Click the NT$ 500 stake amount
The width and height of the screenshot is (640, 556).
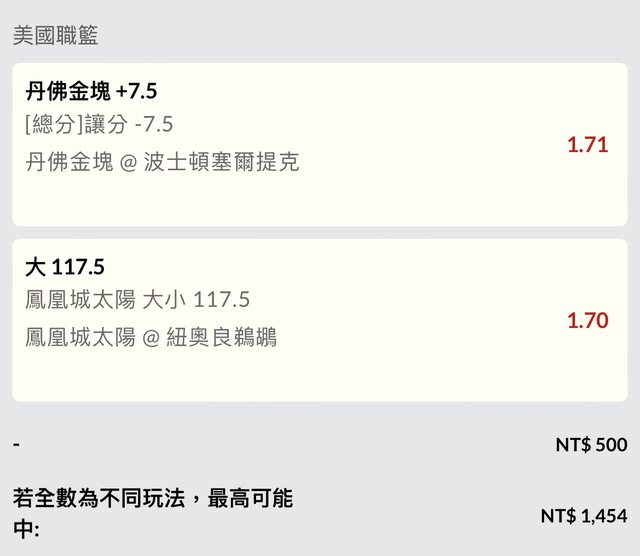point(591,445)
